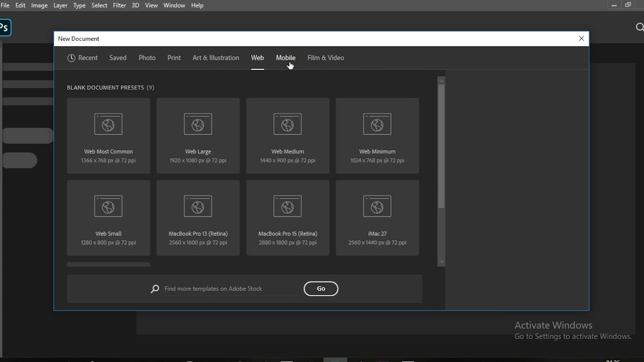The width and height of the screenshot is (644, 362).
Task: Close the New Document dialog
Action: pyautogui.click(x=582, y=39)
